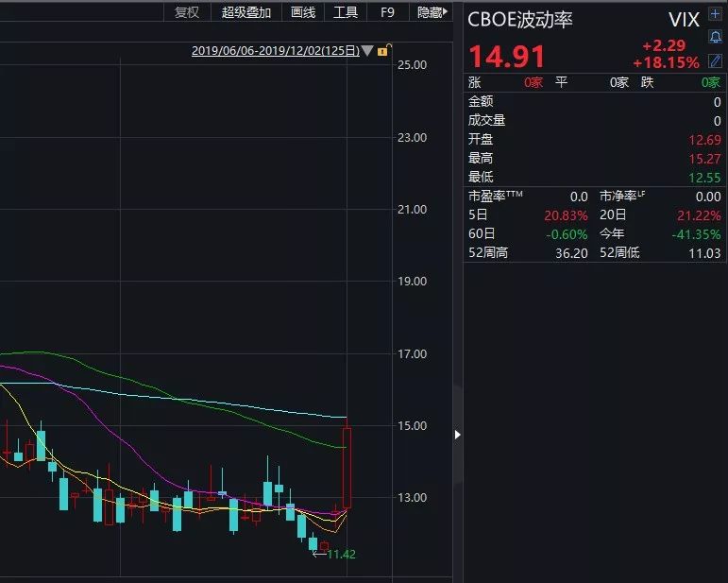Click the 开盘 value 12.69

coord(704,140)
